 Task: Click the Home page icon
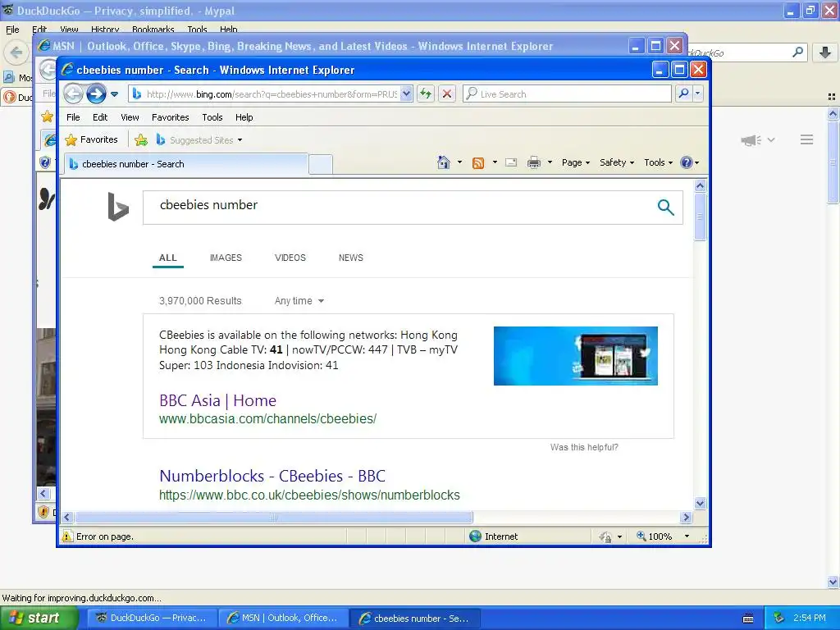click(444, 162)
